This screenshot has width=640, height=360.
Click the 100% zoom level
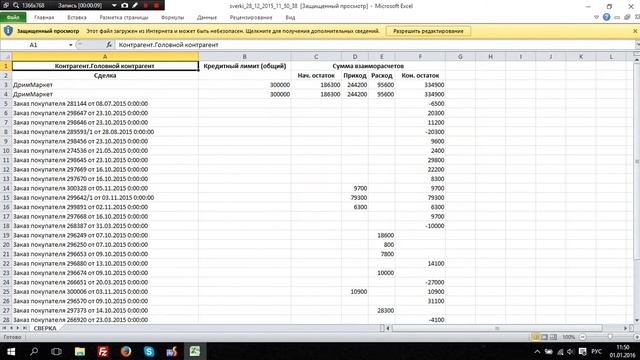pos(569,337)
